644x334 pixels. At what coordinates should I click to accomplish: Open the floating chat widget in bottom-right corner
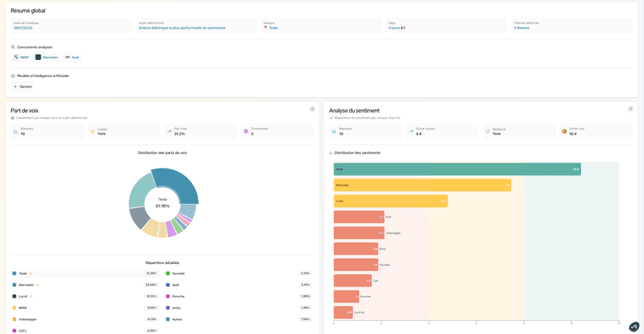(634, 326)
